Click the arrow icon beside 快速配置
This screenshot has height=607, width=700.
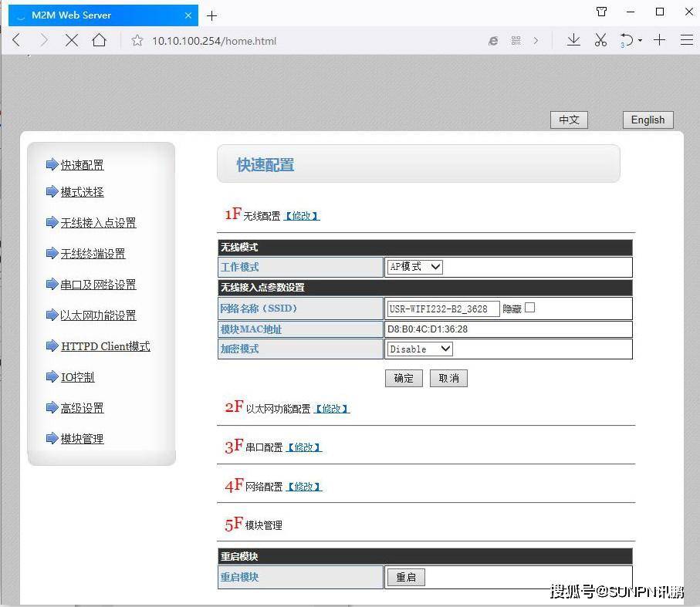pos(52,164)
